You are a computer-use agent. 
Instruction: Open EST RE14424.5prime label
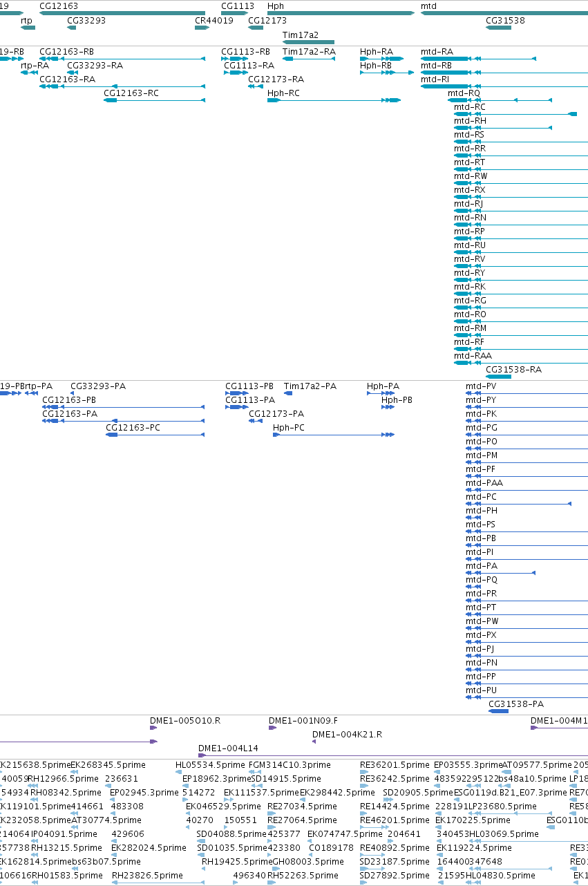point(395,806)
